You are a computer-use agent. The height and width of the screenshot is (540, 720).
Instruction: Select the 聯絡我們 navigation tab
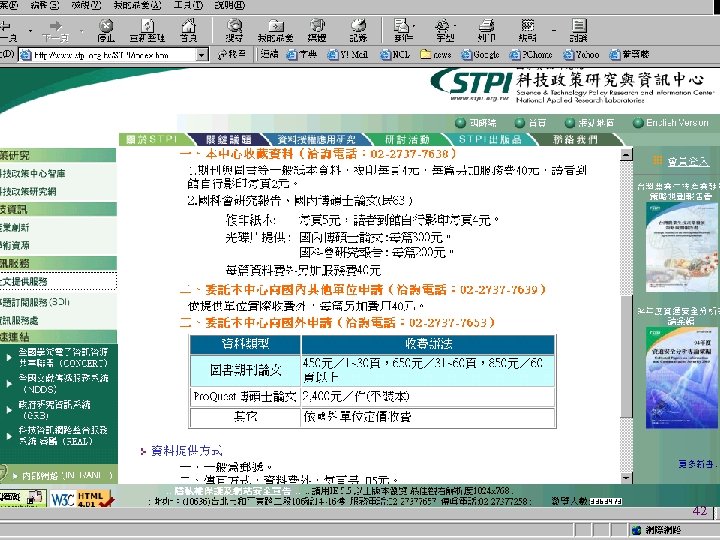click(575, 139)
